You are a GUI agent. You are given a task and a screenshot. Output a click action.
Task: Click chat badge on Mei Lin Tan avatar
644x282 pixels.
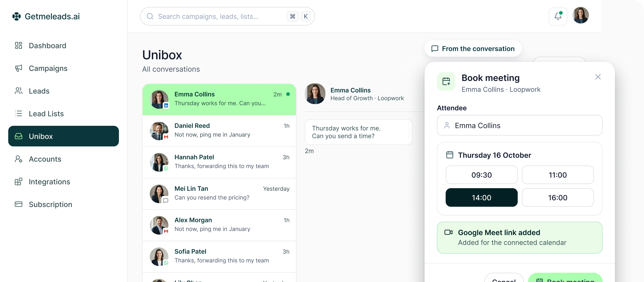166,200
